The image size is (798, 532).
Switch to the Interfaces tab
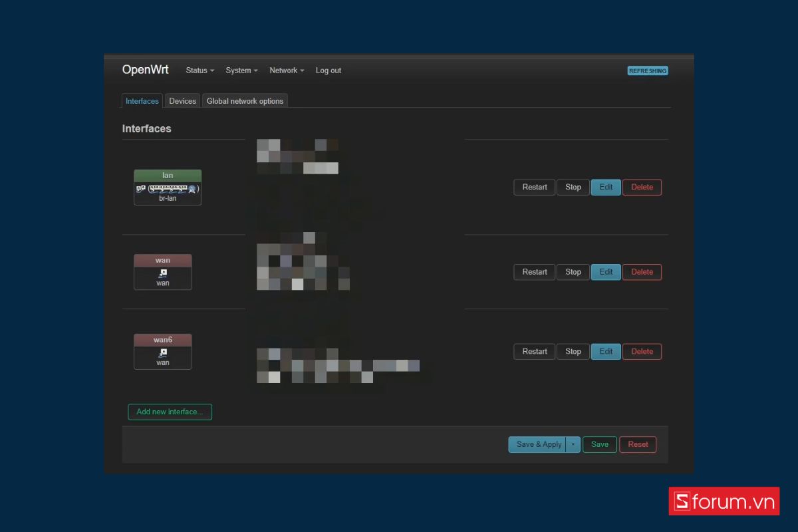click(142, 101)
